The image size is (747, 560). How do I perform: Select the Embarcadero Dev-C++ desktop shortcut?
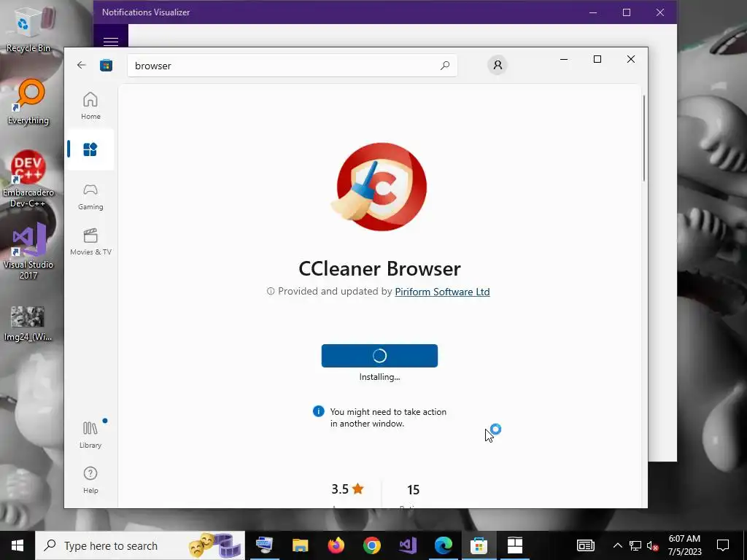click(x=28, y=179)
